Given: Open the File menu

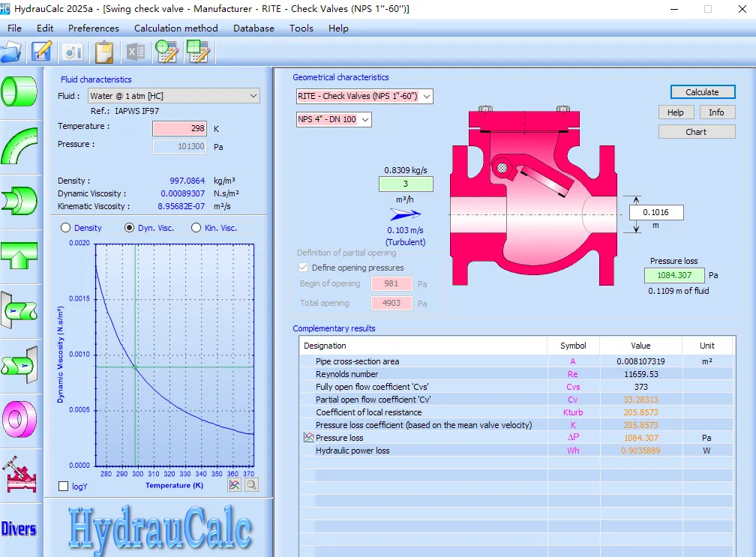Looking at the screenshot, I should [x=14, y=28].
